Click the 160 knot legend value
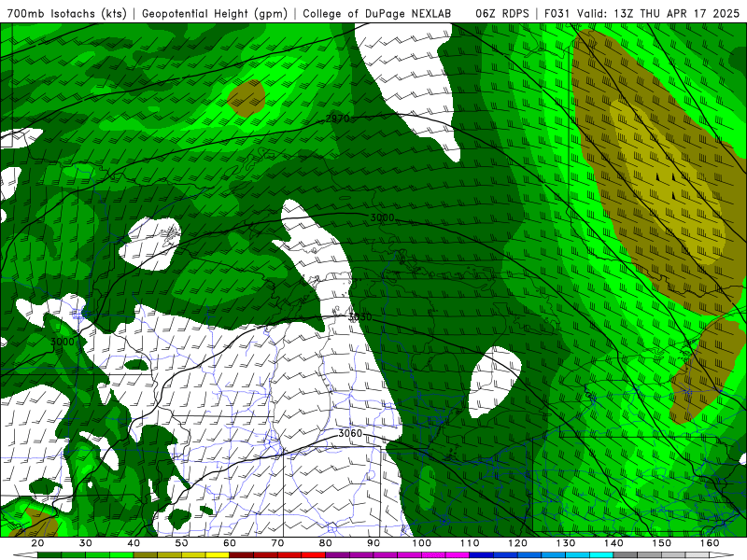 pos(710,543)
